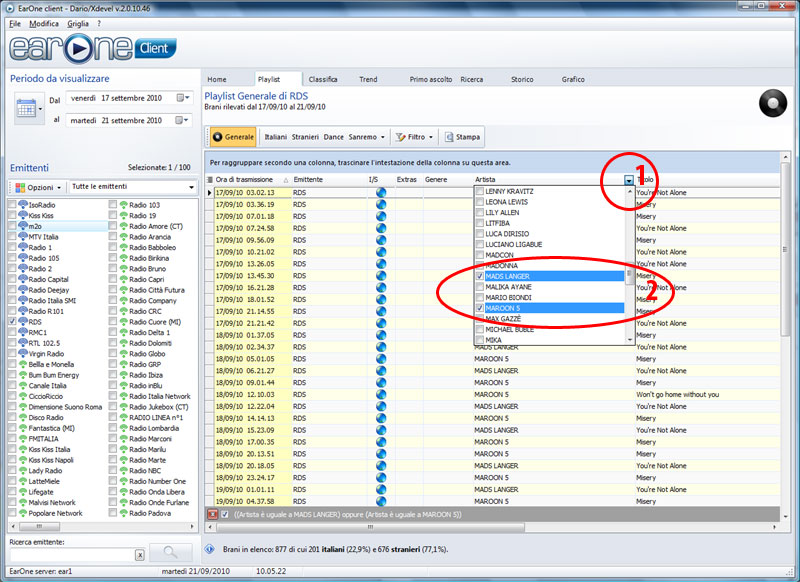This screenshot has width=800, height=582.
Task: Click the Radio Deejay station icon
Action: coord(23,290)
